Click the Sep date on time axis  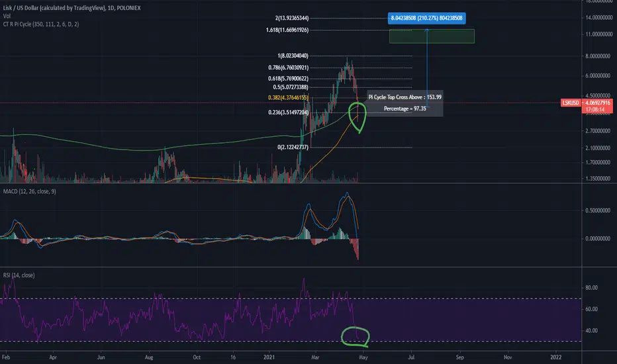[459, 357]
